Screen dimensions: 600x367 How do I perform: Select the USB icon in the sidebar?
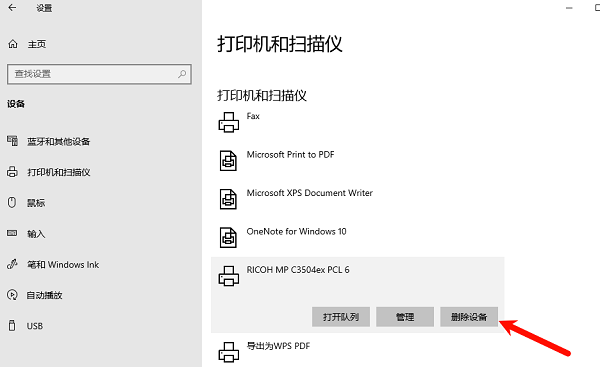pos(12,326)
